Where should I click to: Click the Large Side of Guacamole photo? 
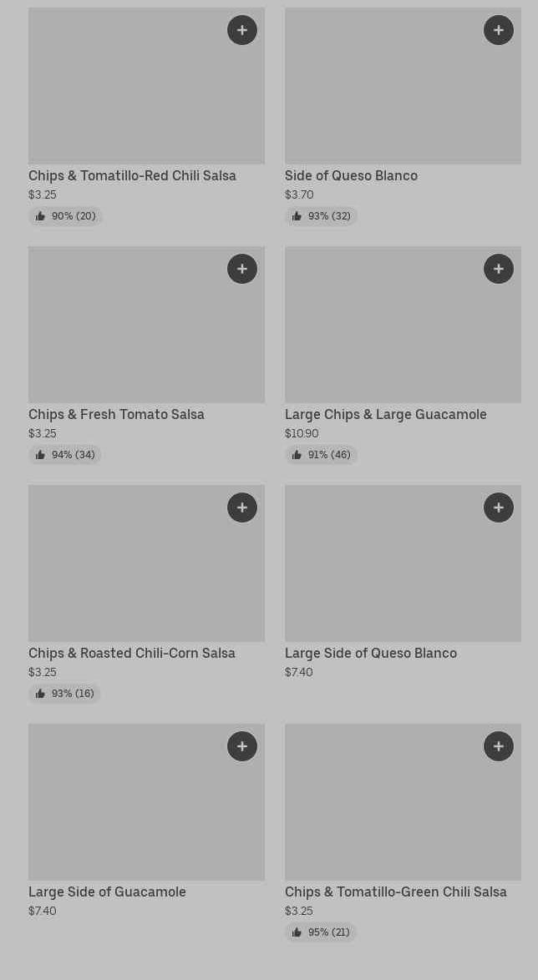pyautogui.click(x=125, y=810)
